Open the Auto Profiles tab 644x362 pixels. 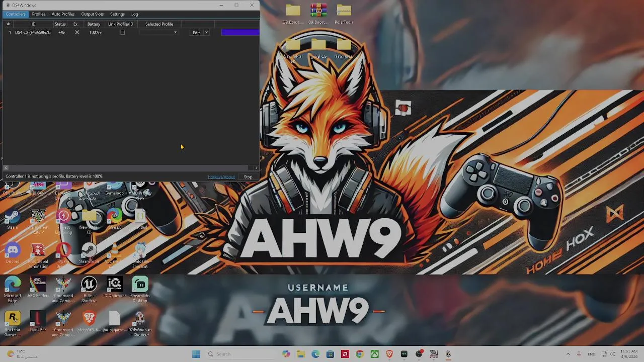coord(63,14)
